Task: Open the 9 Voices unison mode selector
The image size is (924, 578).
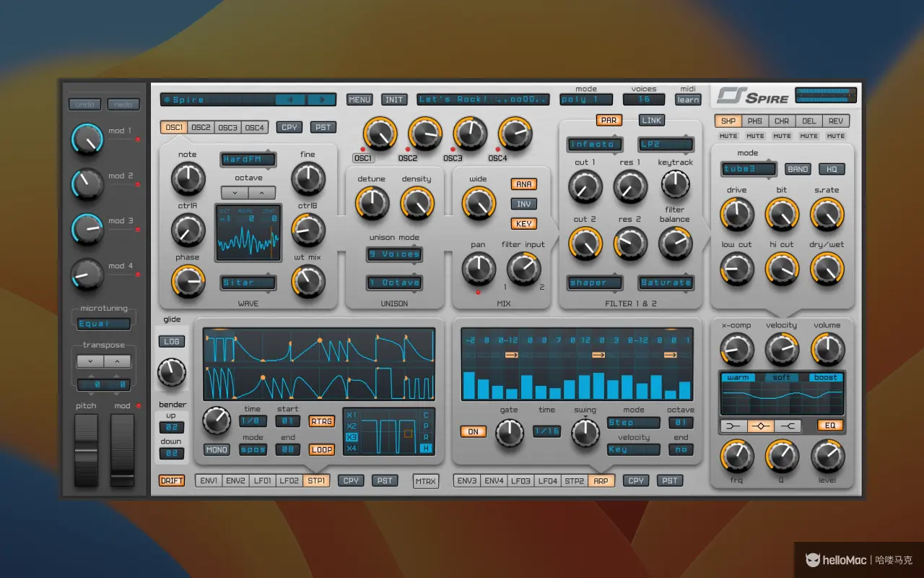Action: [x=393, y=254]
